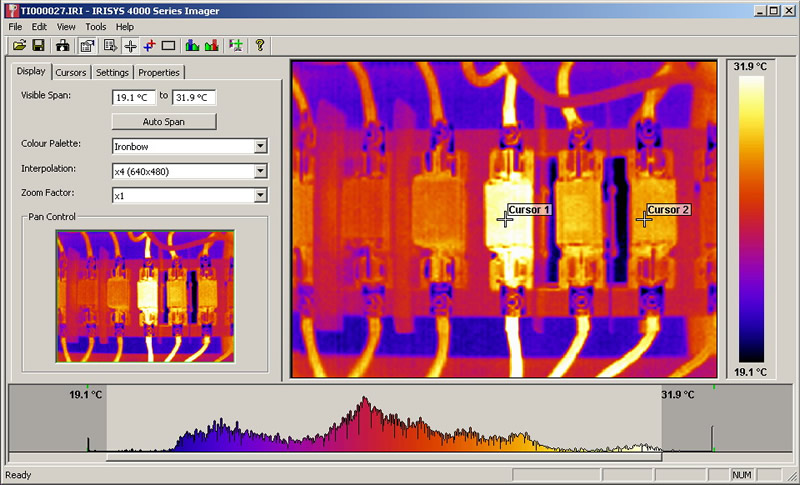Image resolution: width=800 pixels, height=485 pixels.
Task: Expand the Colour Palette dropdown
Action: tap(260, 146)
